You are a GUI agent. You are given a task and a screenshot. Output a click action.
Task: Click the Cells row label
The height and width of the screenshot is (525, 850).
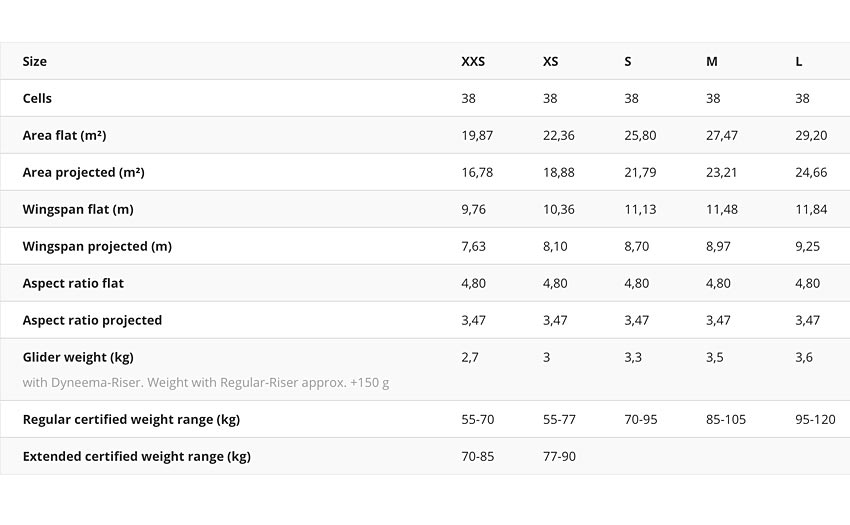[37, 98]
